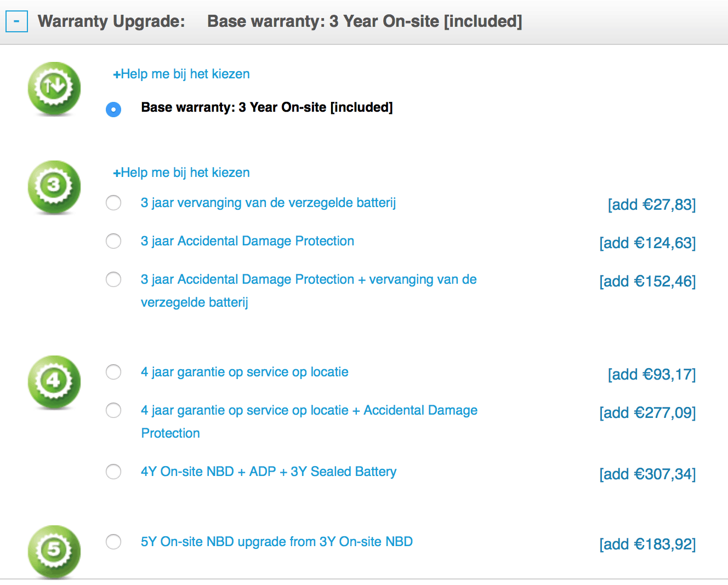Click the green number 4 badge icon

tap(54, 381)
